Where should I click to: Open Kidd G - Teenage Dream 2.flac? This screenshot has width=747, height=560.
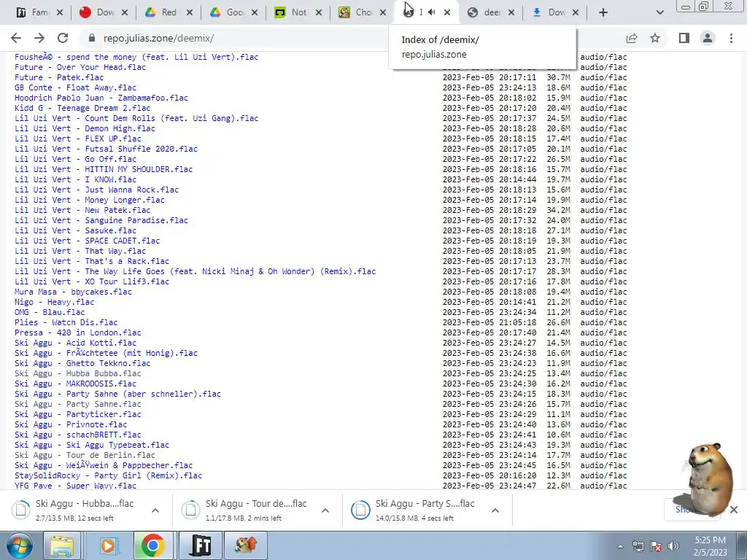[82, 108]
